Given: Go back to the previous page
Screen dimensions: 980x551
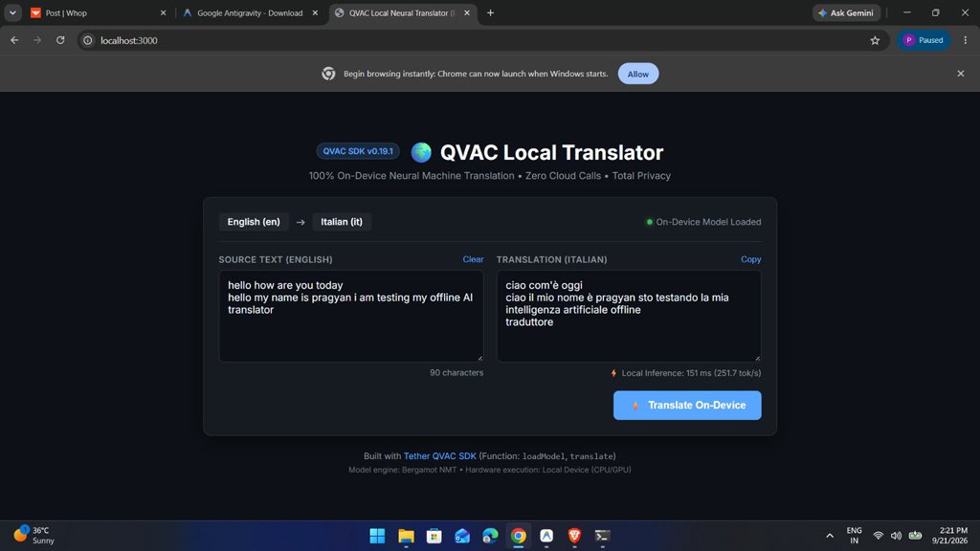Looking at the screenshot, I should [14, 40].
